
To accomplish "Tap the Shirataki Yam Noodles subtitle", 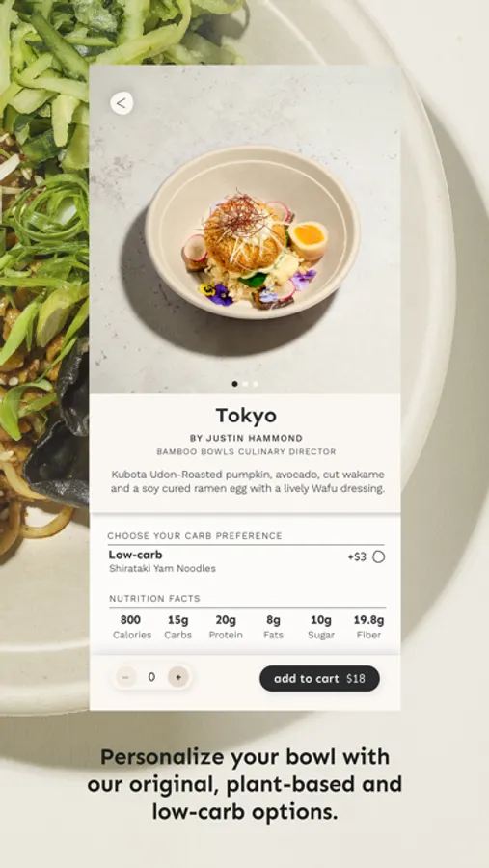I will (162, 568).
